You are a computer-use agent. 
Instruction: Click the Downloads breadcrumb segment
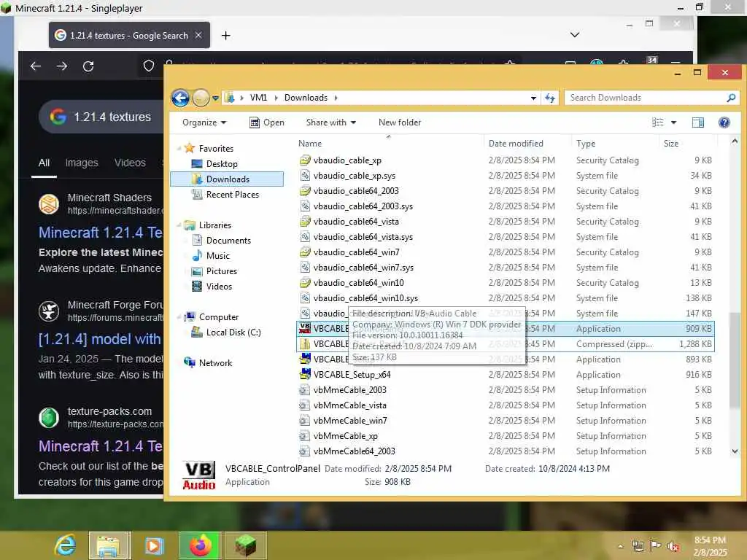click(x=306, y=98)
